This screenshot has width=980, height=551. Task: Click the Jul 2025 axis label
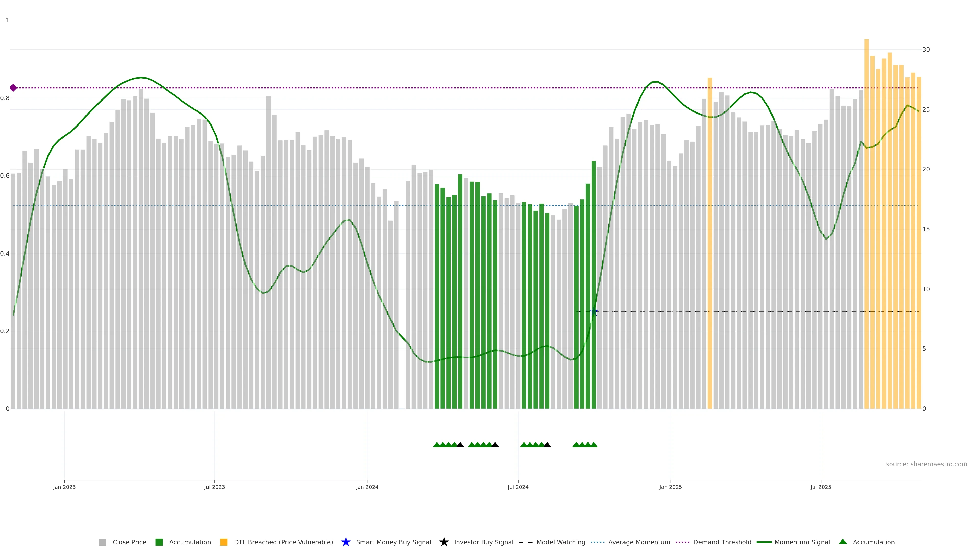coord(820,487)
